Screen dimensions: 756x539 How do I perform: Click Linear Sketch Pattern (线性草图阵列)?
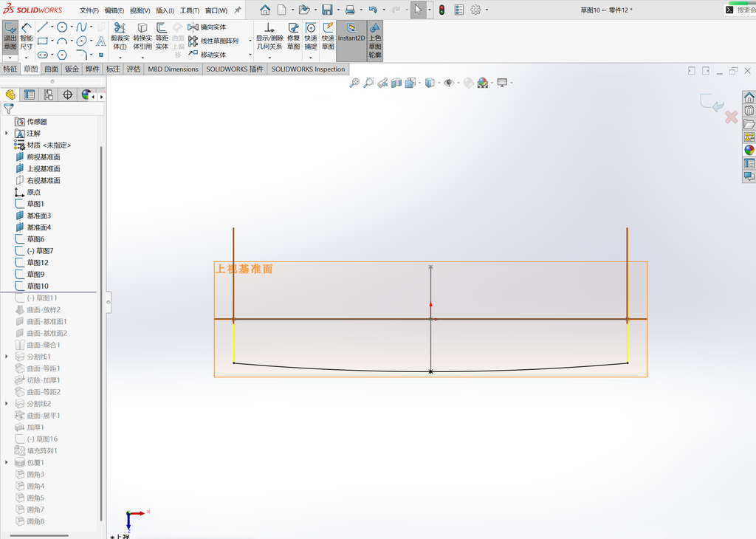coord(213,41)
